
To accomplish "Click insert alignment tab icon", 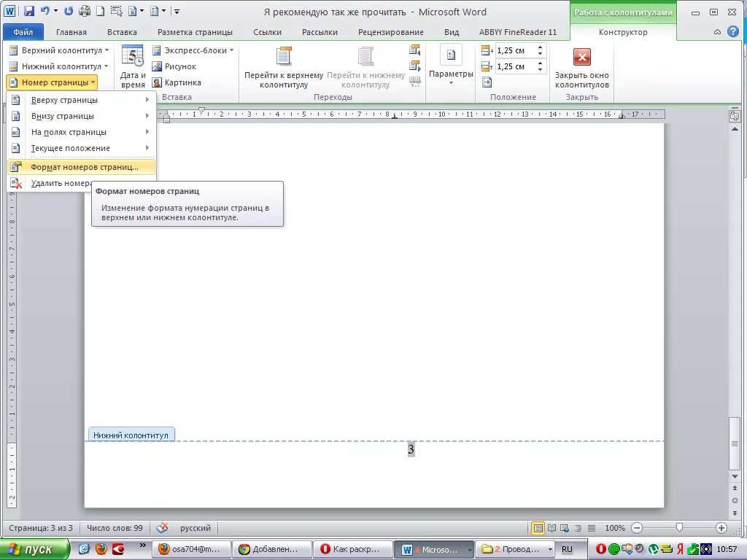I will (x=487, y=82).
